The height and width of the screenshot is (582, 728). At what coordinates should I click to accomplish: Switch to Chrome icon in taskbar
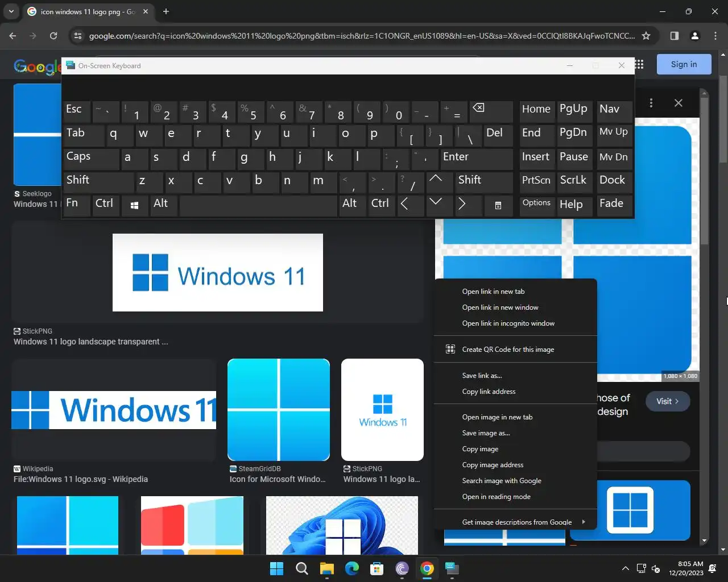coord(427,568)
